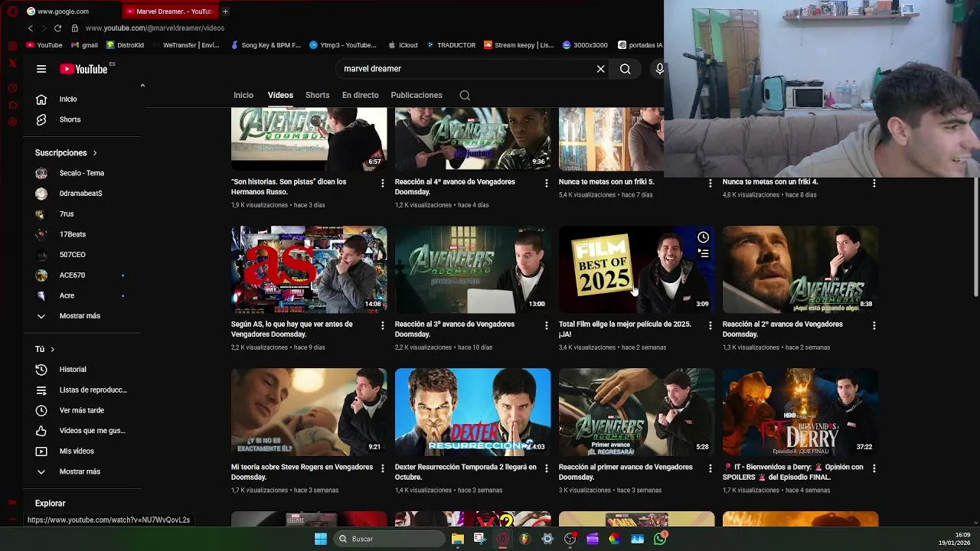Open File Explorer from the taskbar

pyautogui.click(x=457, y=539)
